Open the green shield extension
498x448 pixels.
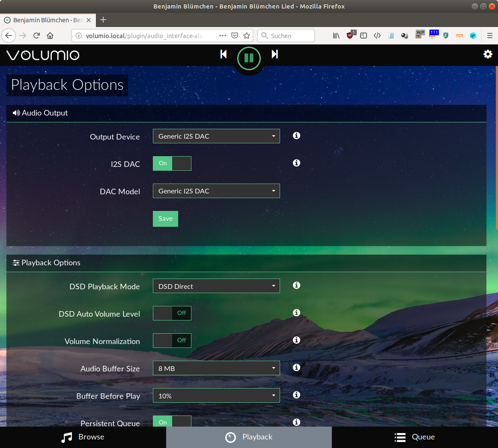click(x=446, y=36)
